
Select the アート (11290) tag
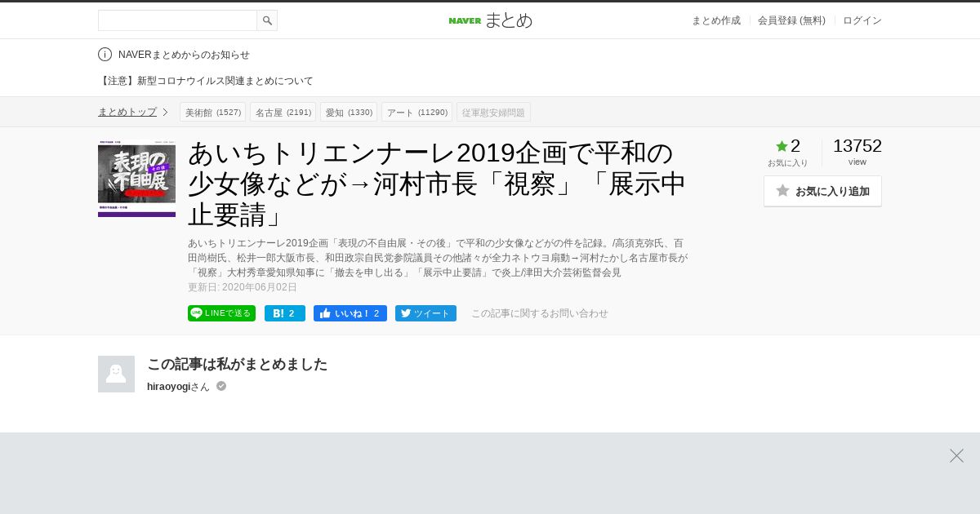[416, 112]
